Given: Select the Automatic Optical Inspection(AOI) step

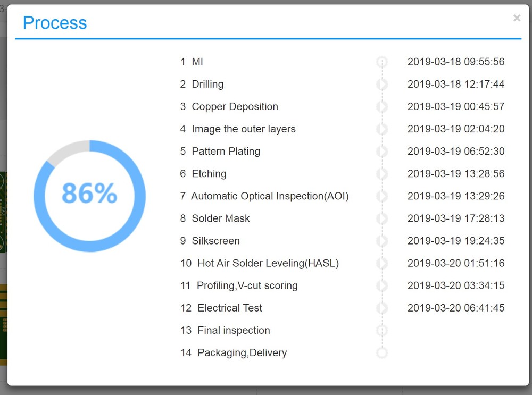Looking at the screenshot, I should [x=270, y=196].
